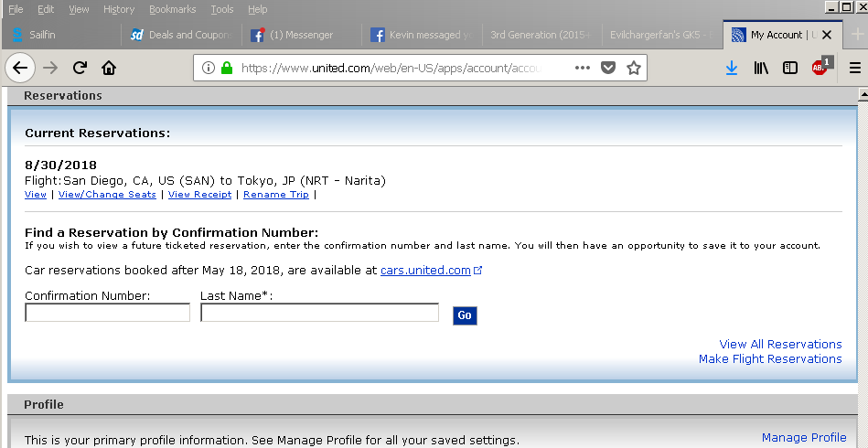Image resolution: width=868 pixels, height=448 pixels.
Task: Click the View/Change Seats link
Action: [107, 194]
